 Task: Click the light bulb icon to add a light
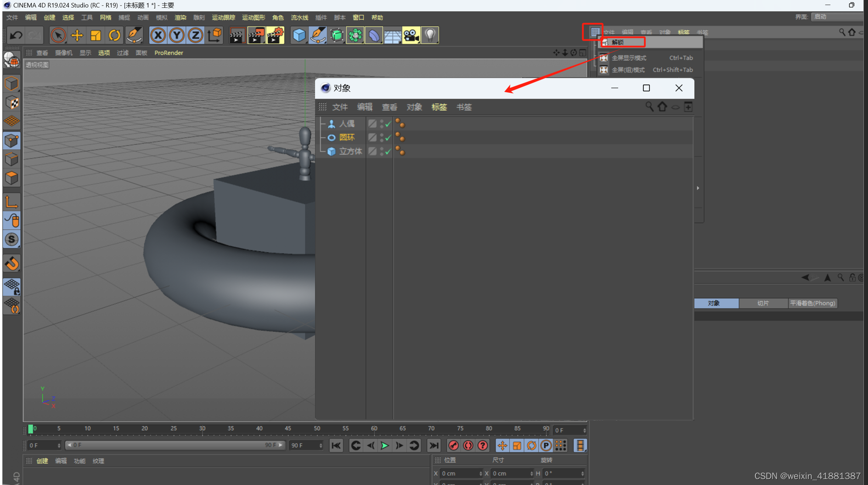point(430,35)
